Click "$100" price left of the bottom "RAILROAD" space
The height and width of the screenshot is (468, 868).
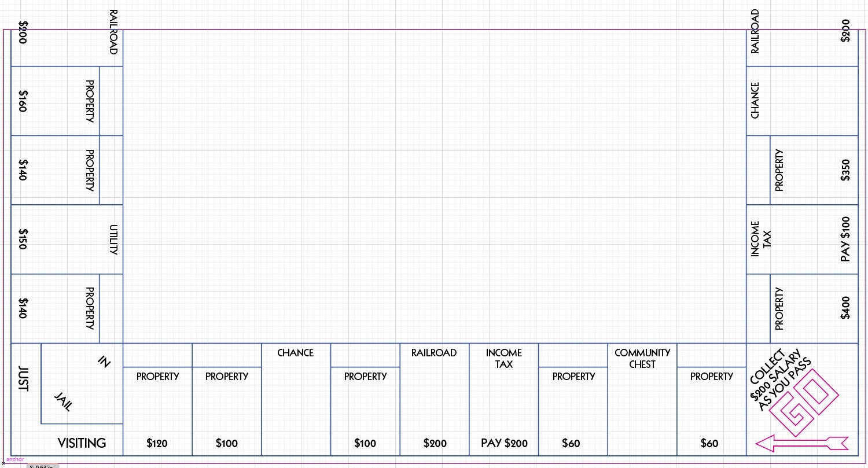(x=365, y=444)
